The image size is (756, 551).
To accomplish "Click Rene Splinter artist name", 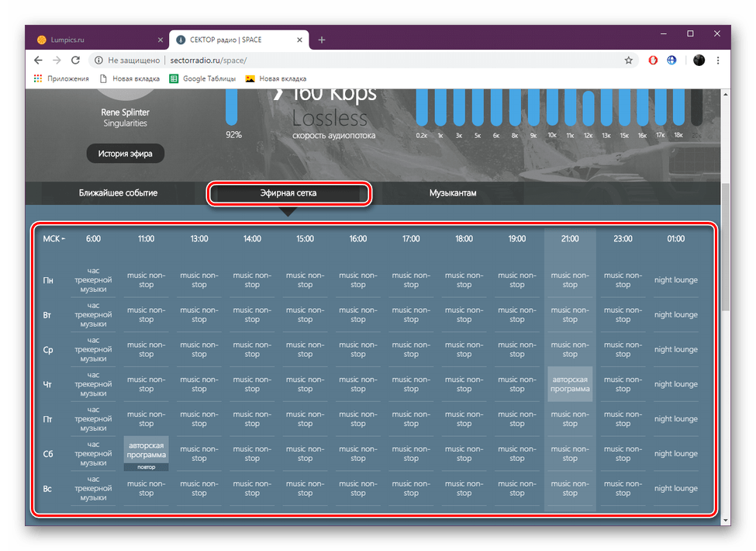I will (x=125, y=113).
